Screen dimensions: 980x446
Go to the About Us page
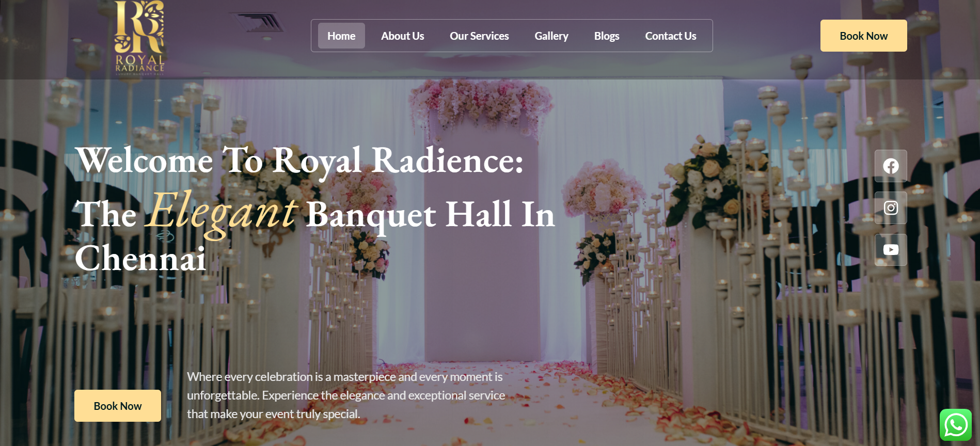click(x=402, y=36)
